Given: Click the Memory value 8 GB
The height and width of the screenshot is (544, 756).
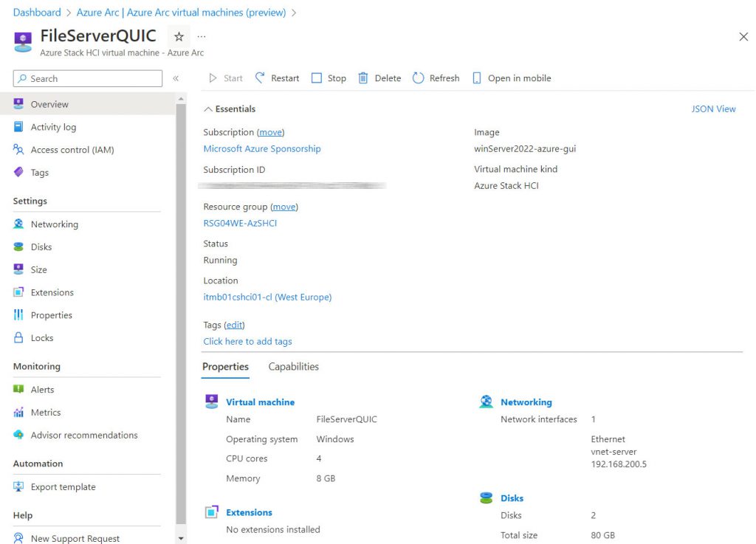Looking at the screenshot, I should pos(326,478).
